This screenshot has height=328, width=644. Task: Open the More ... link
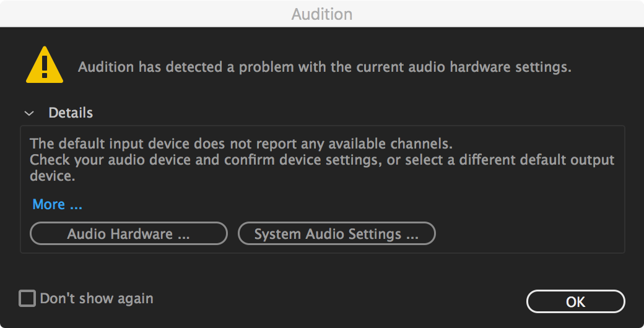coord(57,204)
